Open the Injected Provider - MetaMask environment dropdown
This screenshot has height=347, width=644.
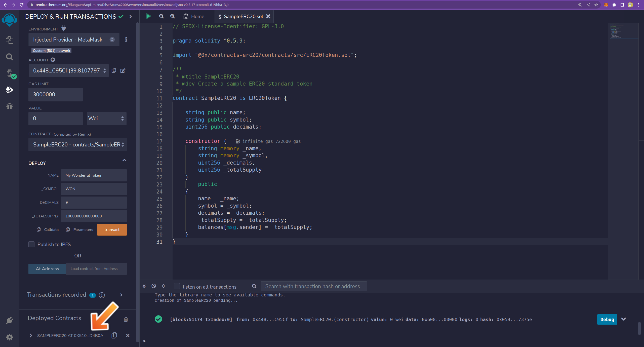pos(74,40)
